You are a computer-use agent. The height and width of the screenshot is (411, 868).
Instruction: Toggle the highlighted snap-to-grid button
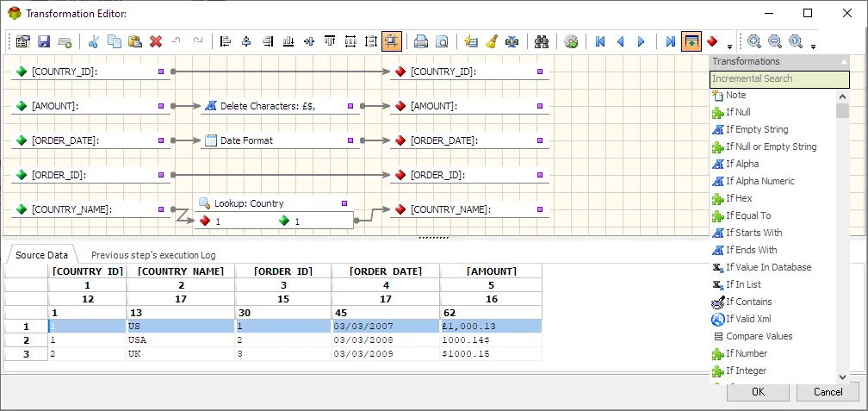(392, 41)
